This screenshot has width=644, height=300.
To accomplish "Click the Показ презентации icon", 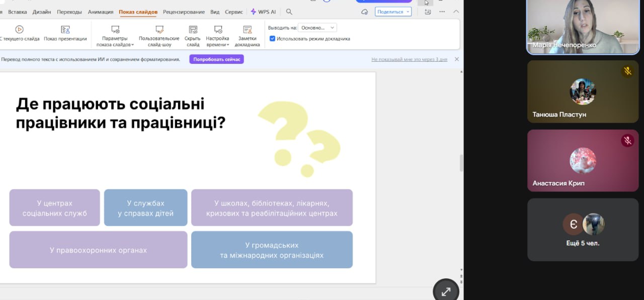I will 65,30.
